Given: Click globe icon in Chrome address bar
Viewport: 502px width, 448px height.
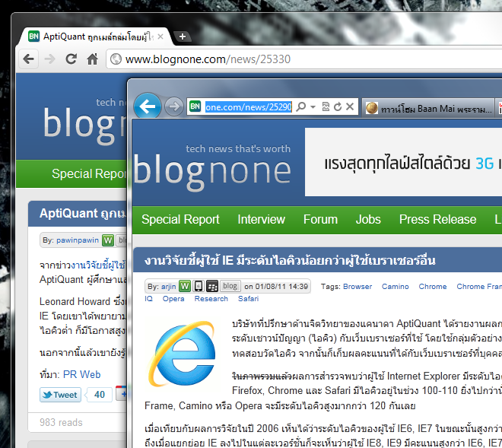Looking at the screenshot, I should click(x=116, y=59).
